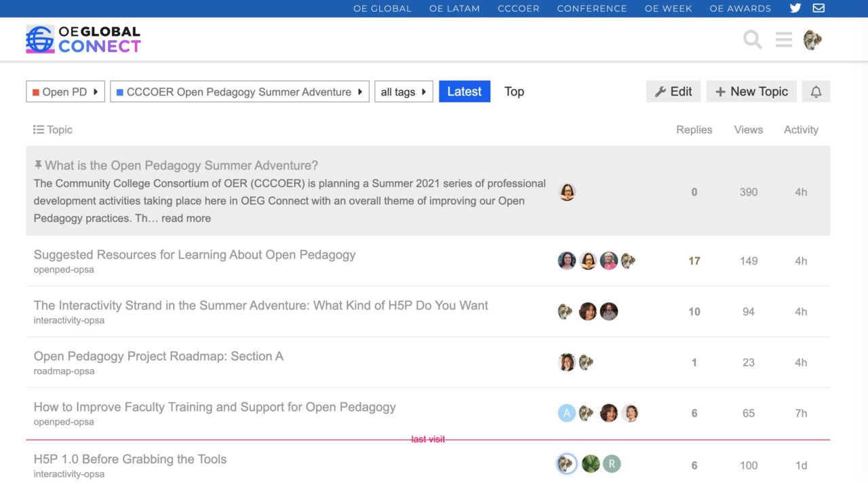The height and width of the screenshot is (483, 868).
Task: Open The Interactivity Strand in the Summer Adventure topic
Action: pyautogui.click(x=261, y=306)
